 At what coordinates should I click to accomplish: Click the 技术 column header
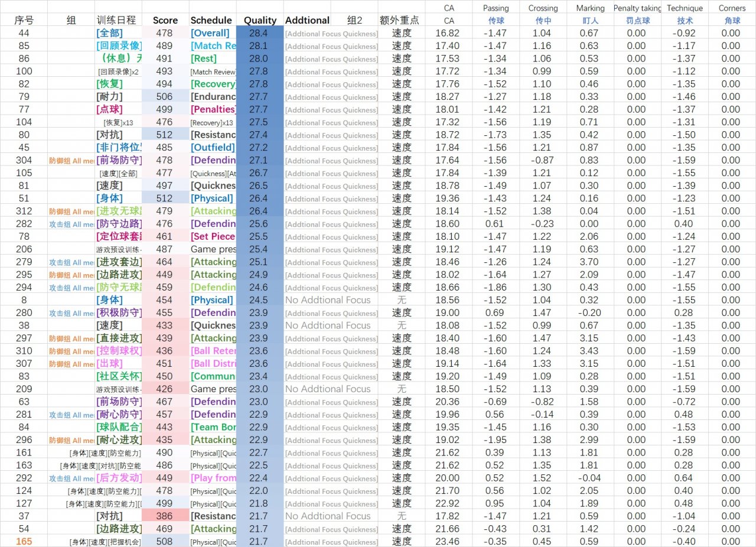[685, 21]
